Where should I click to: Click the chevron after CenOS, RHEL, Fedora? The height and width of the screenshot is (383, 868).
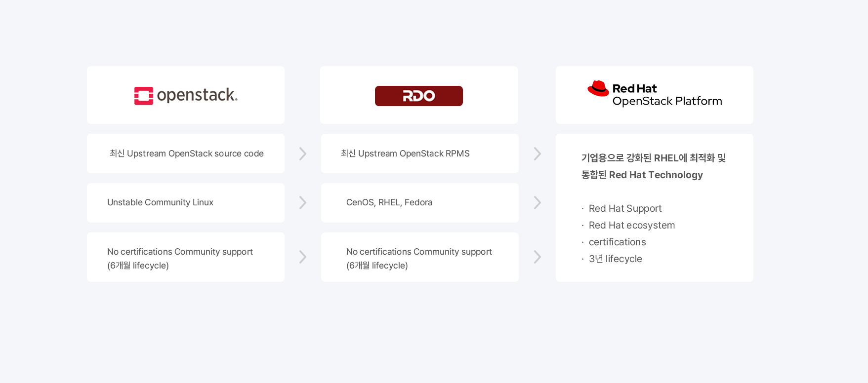tap(537, 202)
